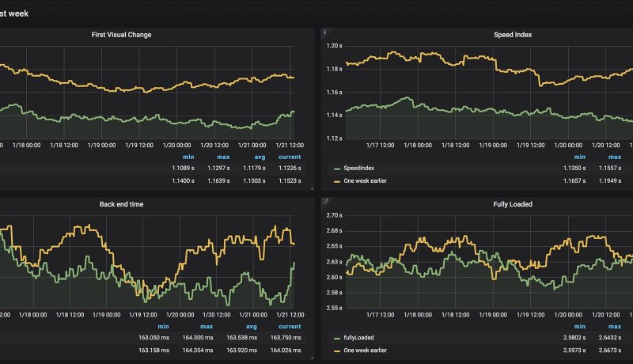
Task: Click the 163.538 ms avg value
Action: (x=241, y=338)
